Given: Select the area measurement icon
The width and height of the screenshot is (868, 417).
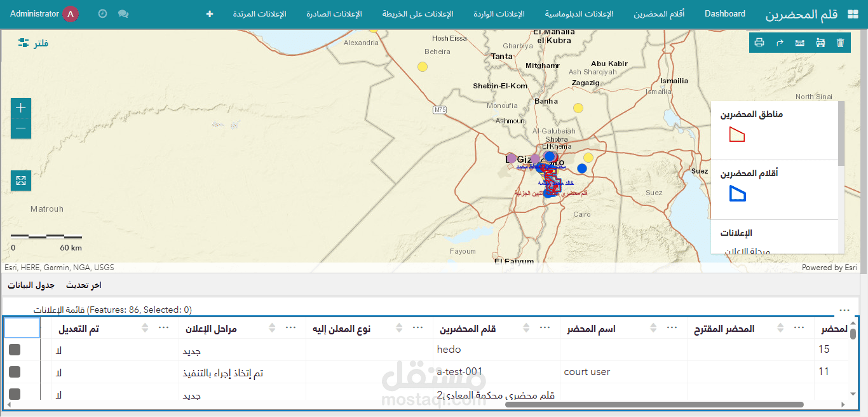Looking at the screenshot, I should (x=820, y=43).
